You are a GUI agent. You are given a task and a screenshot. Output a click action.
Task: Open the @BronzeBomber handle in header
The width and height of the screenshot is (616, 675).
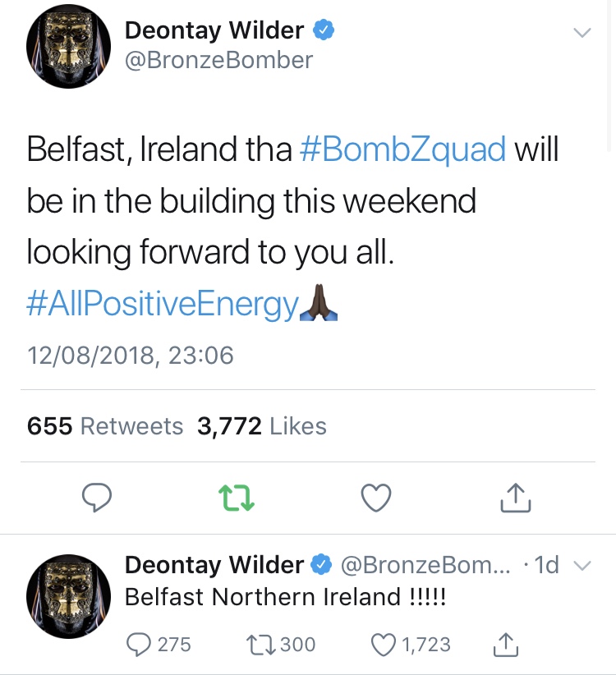coord(218,60)
